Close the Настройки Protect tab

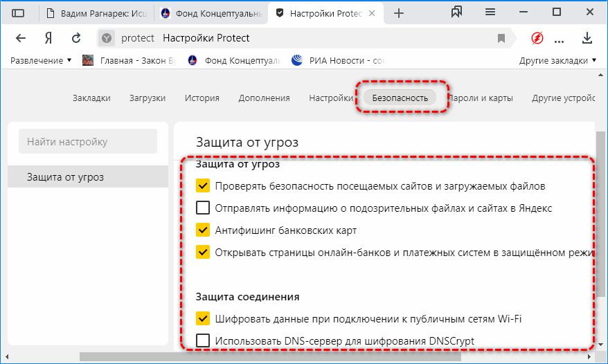(x=371, y=14)
